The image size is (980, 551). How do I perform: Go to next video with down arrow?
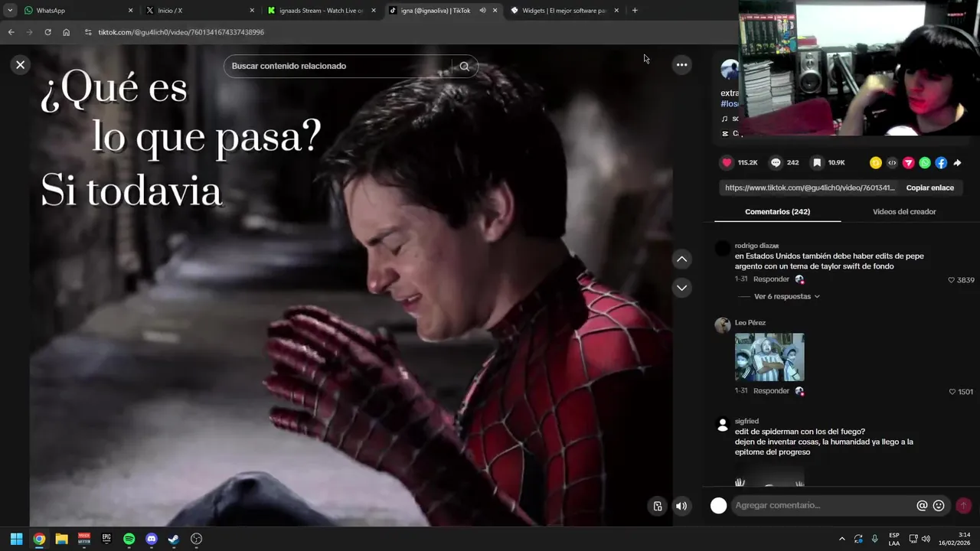[x=681, y=288]
